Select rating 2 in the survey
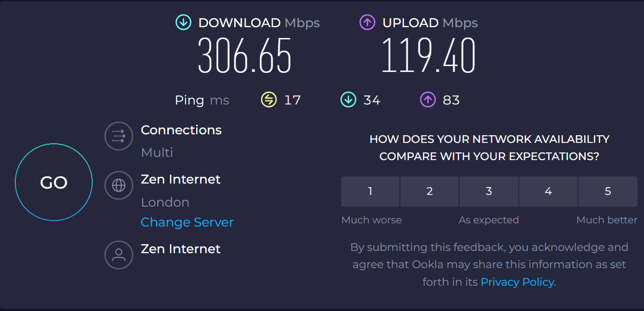The image size is (644, 311). tap(429, 191)
